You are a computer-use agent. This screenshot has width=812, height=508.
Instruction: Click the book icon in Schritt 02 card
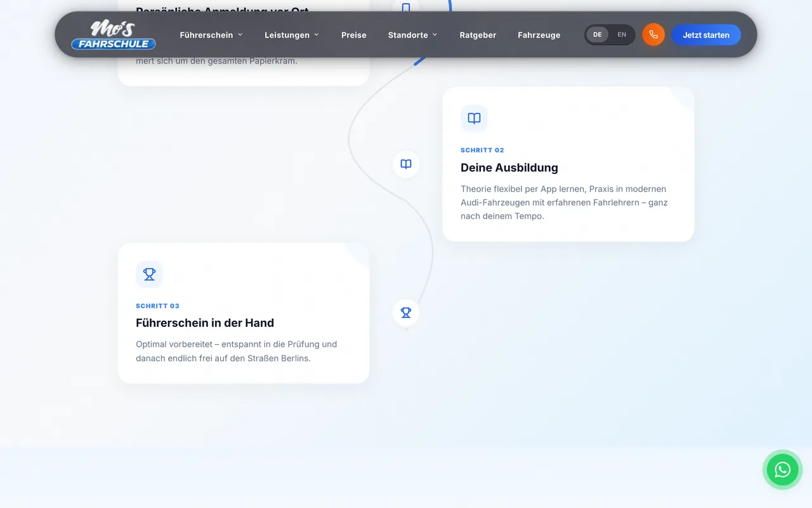point(474,118)
